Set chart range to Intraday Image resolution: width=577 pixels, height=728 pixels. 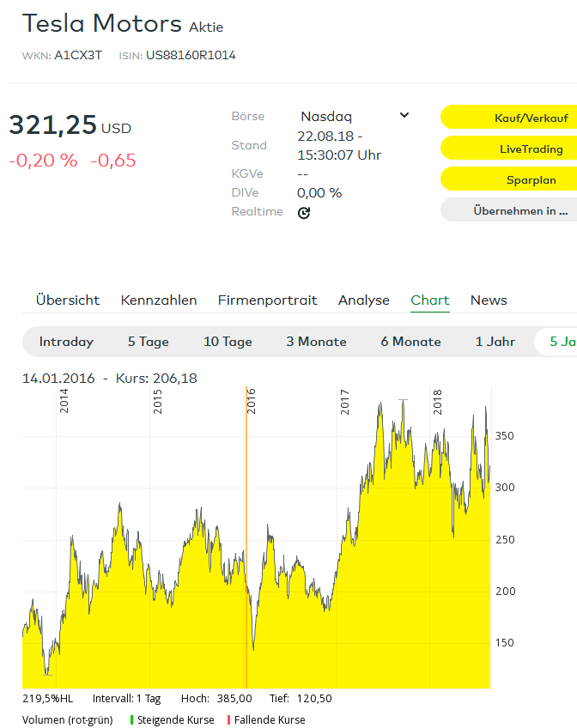tap(66, 342)
